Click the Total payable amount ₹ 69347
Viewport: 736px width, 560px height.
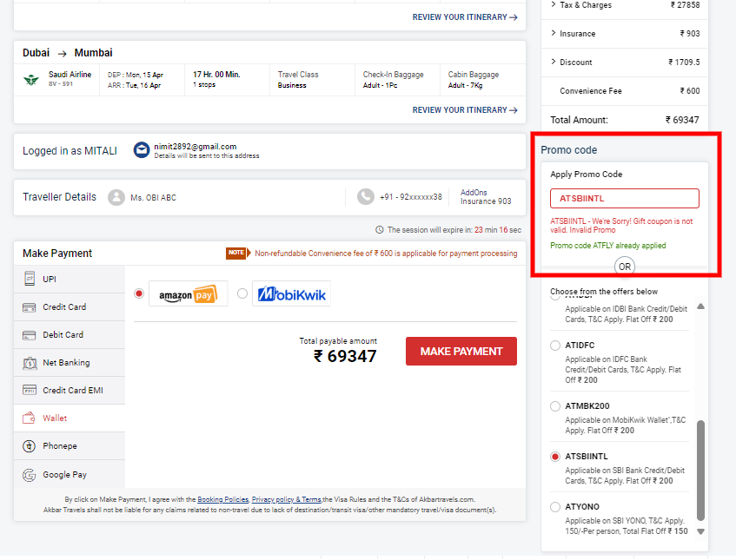click(345, 357)
